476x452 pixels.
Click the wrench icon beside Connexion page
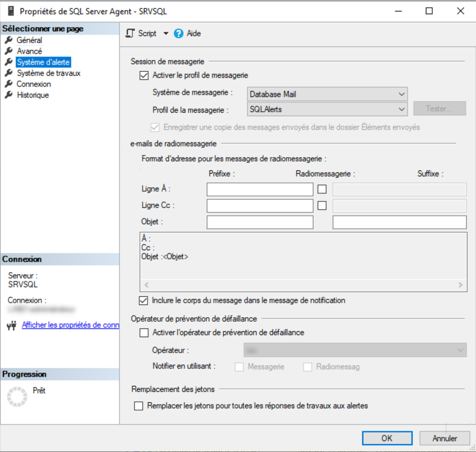(x=9, y=84)
